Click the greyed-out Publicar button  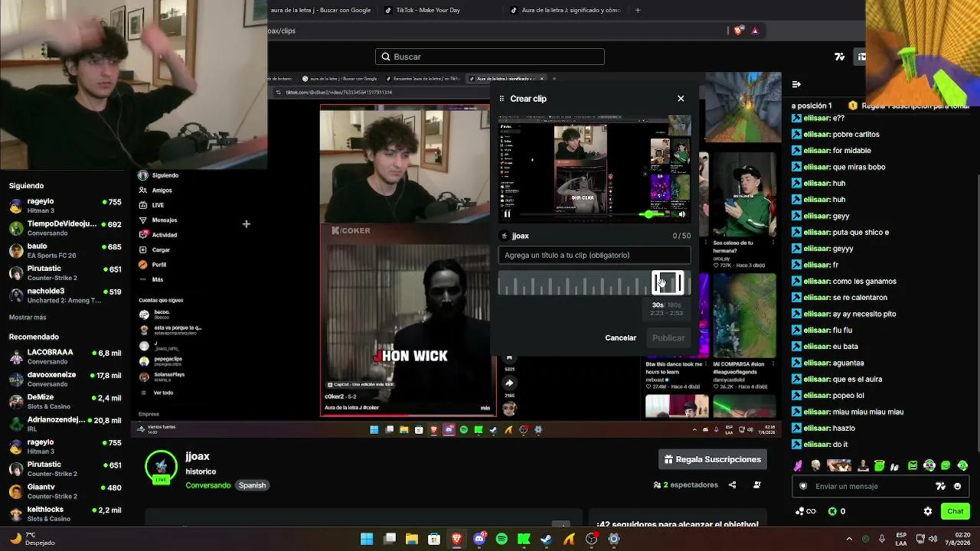tap(668, 337)
